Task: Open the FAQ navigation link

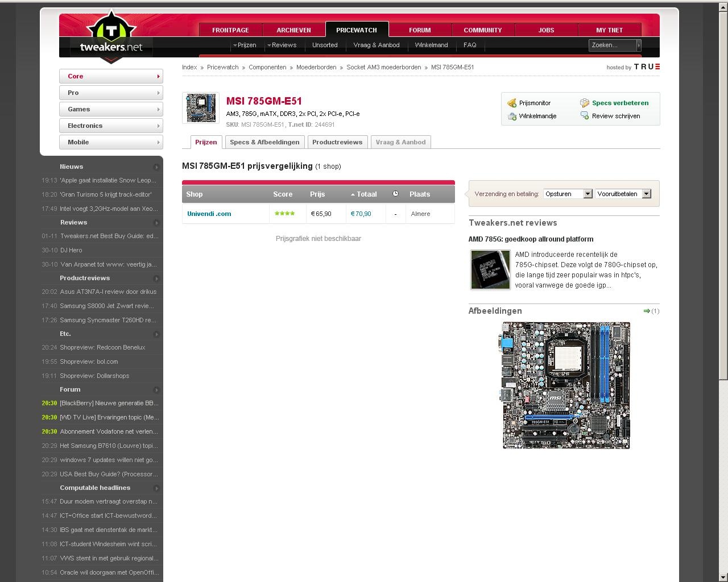Action: point(470,45)
